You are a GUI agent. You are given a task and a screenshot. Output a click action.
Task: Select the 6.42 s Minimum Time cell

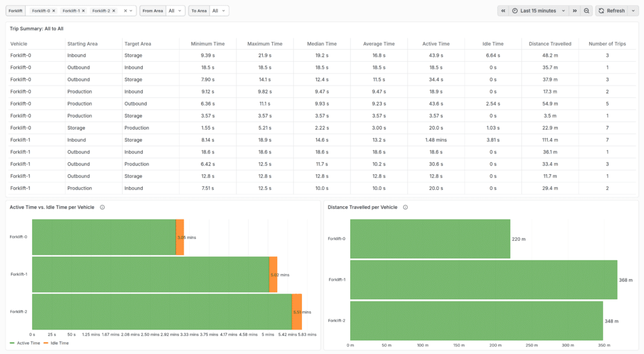coord(208,164)
